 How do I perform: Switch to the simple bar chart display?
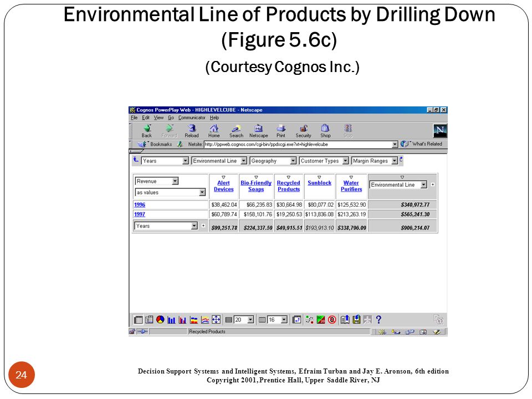pos(171,320)
